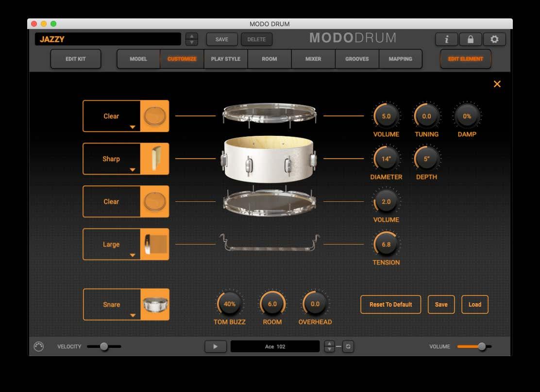Click the bottom head Clear drumhead thumbnail

click(154, 201)
